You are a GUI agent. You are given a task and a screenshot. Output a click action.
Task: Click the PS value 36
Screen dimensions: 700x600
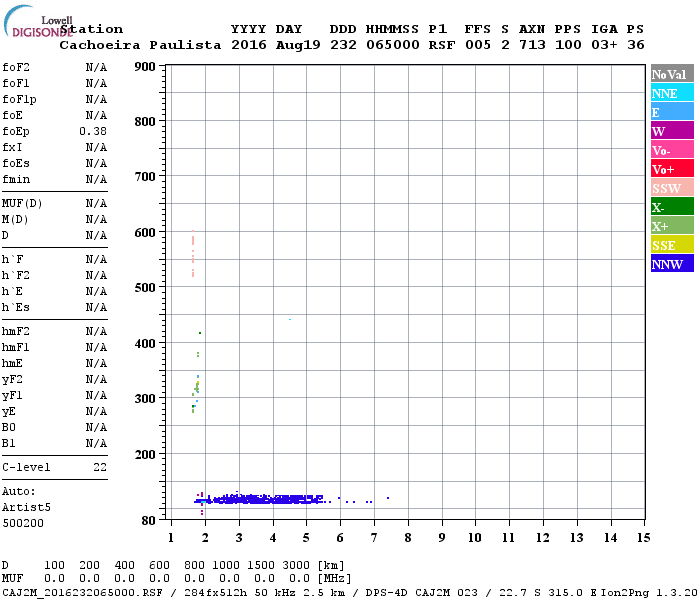[636, 45]
